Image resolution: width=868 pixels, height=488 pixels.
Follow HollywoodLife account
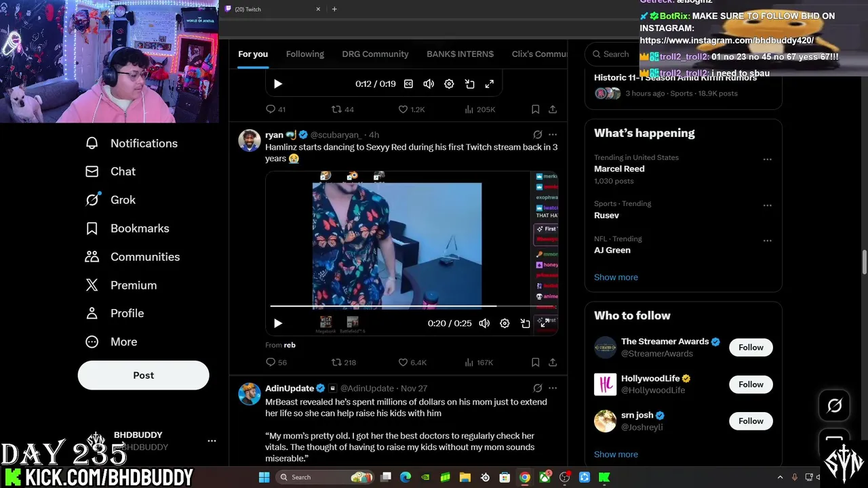click(x=751, y=384)
